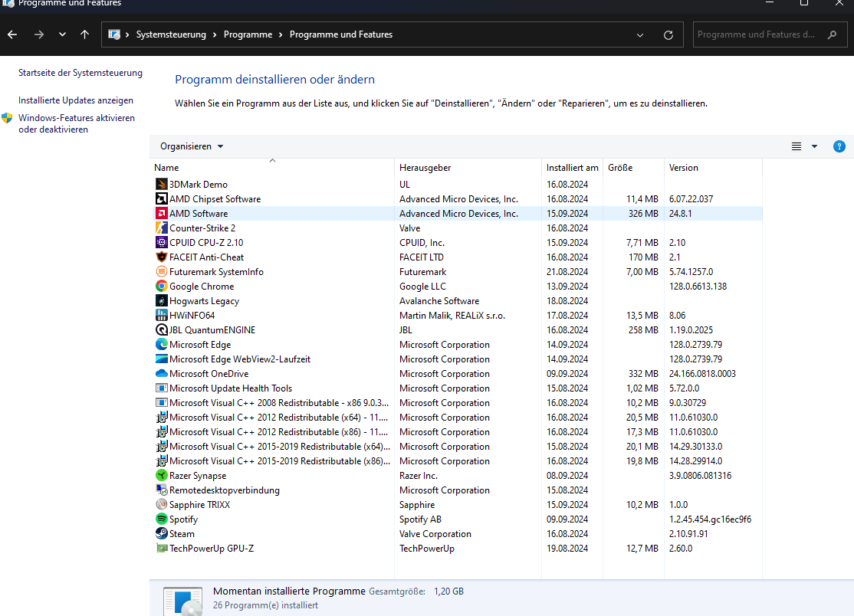Viewport: 854px width, 616px height.
Task: Expand chevron after Programme breadcrumb
Action: pyautogui.click(x=281, y=34)
